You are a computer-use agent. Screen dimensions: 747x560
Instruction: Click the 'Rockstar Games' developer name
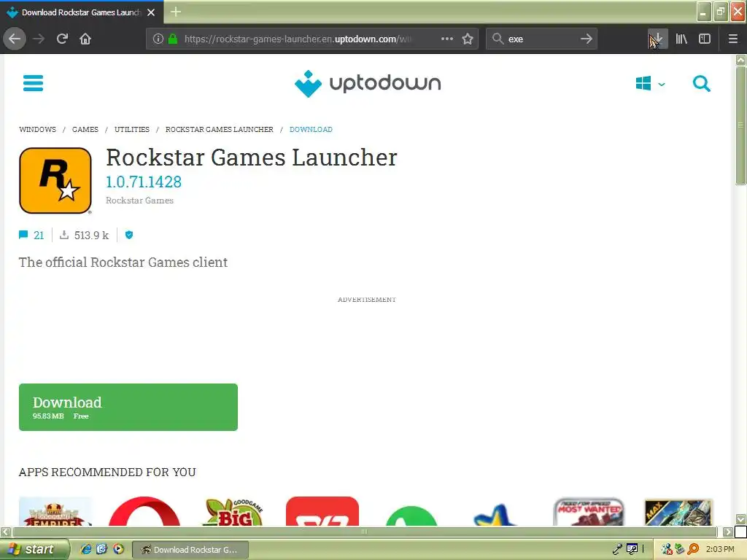click(x=139, y=201)
